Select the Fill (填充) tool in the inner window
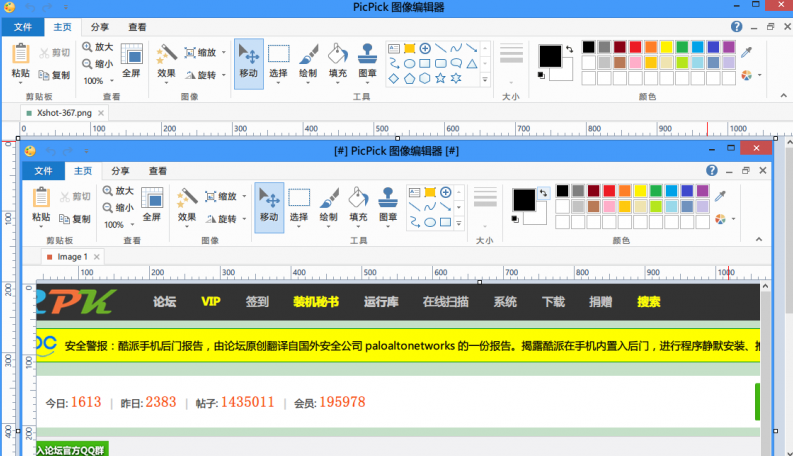 pyautogui.click(x=358, y=206)
